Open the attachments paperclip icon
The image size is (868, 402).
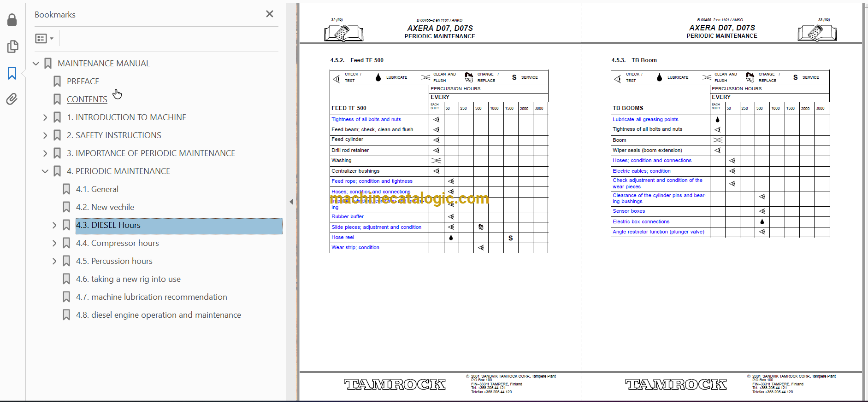pos(12,99)
